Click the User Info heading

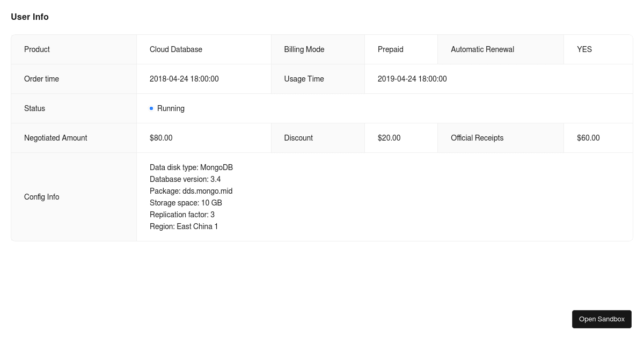coord(30,17)
